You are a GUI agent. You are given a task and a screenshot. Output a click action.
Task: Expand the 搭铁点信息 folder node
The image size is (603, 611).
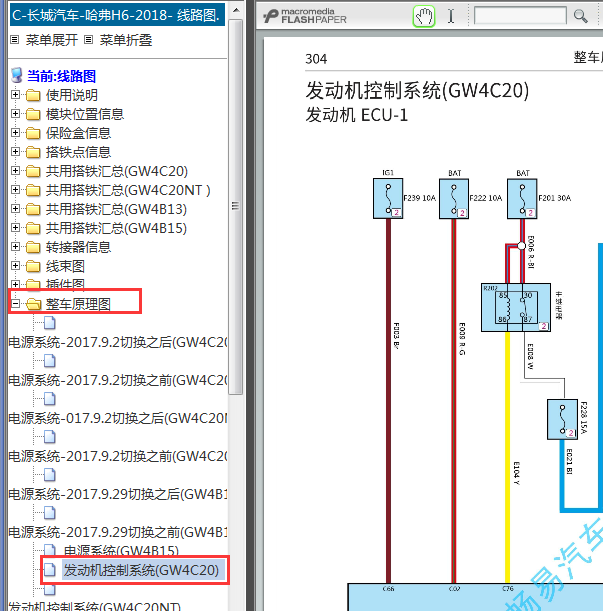point(15,152)
